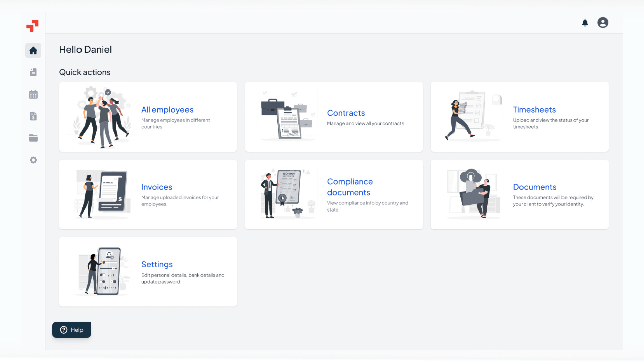
Task: Open the Timesheets quick action link
Action: click(x=534, y=110)
